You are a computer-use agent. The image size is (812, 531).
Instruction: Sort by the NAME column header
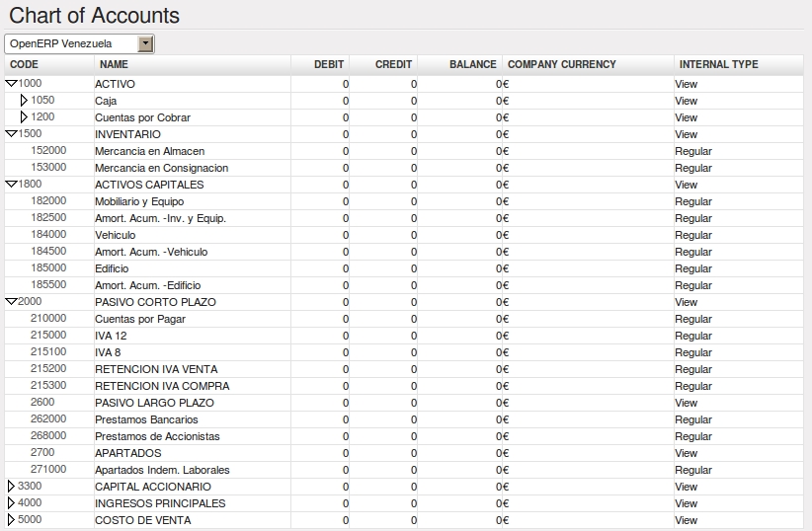[114, 64]
